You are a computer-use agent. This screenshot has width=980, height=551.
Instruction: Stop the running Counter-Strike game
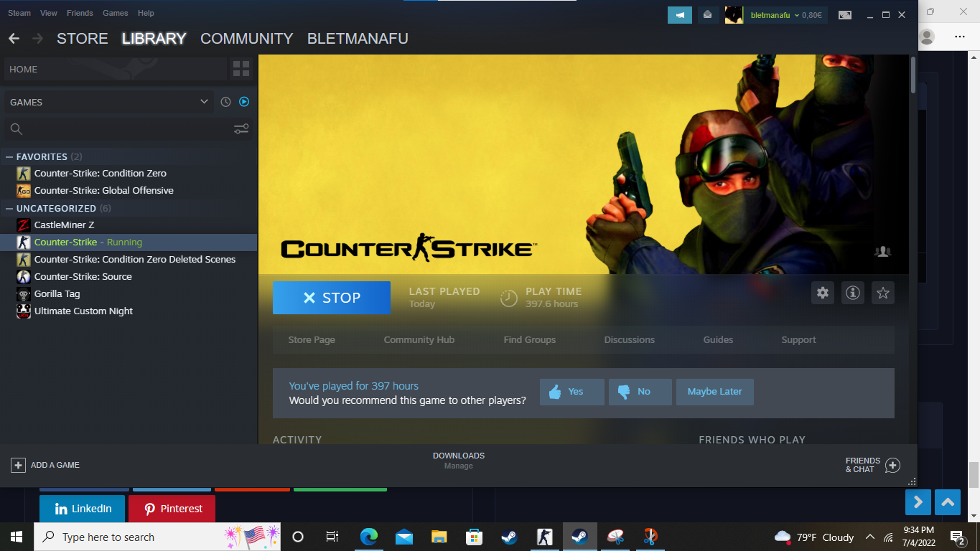[331, 298]
